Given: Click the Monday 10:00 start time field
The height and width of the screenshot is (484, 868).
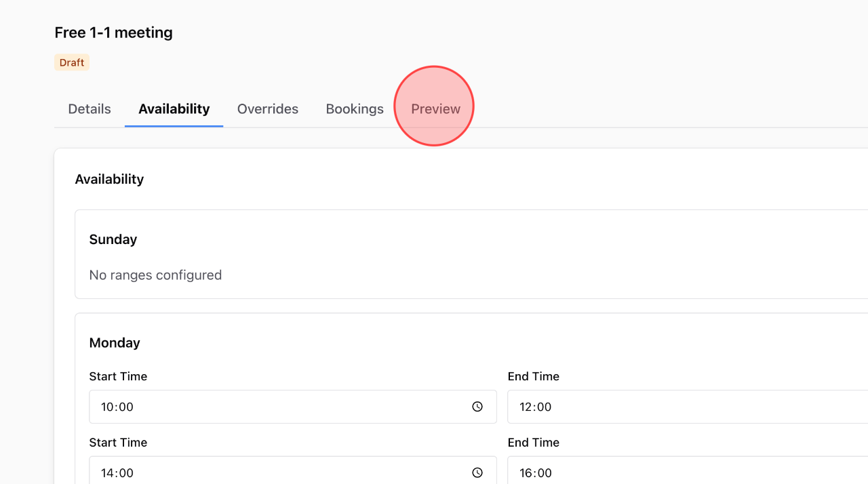Looking at the screenshot, I should [x=293, y=407].
